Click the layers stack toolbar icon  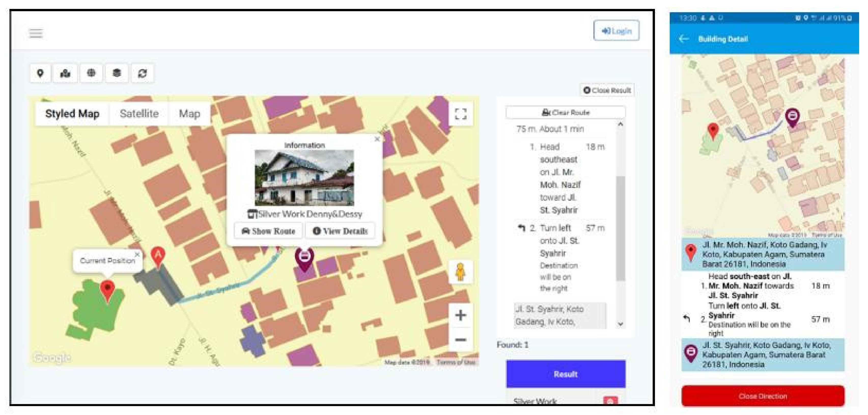(x=117, y=73)
